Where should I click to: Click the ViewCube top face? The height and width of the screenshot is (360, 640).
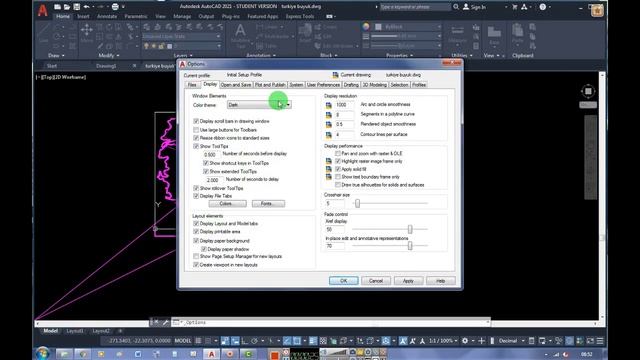coord(588,91)
